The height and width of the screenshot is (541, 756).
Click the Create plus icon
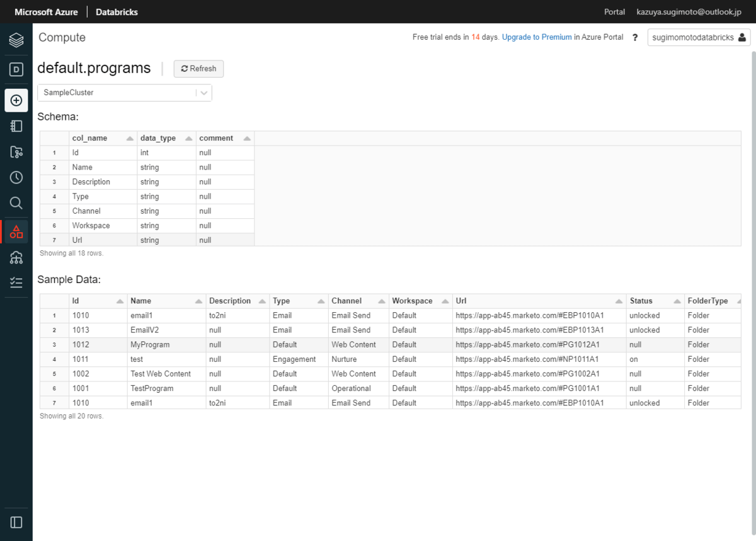click(x=16, y=100)
